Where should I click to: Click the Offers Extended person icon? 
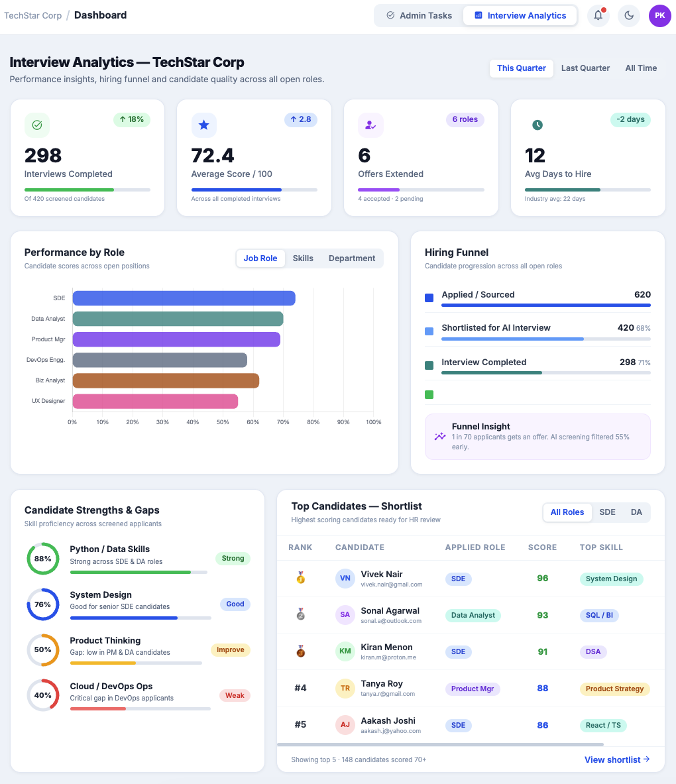tap(370, 125)
